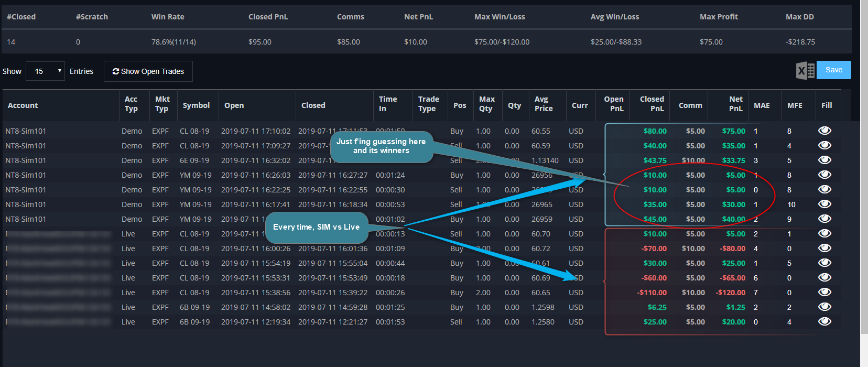View fill for trade opened 15:53:31
Image resolution: width=868 pixels, height=367 pixels.
tap(824, 277)
